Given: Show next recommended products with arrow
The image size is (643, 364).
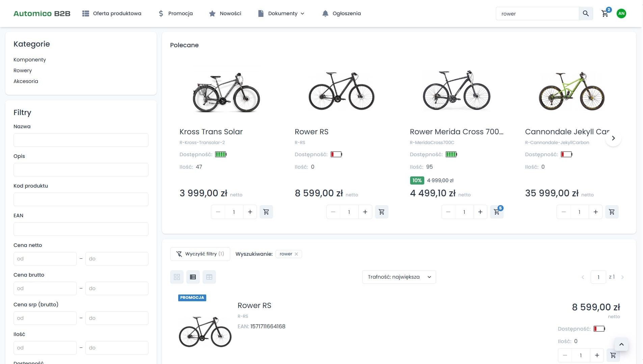Looking at the screenshot, I should click(x=613, y=138).
